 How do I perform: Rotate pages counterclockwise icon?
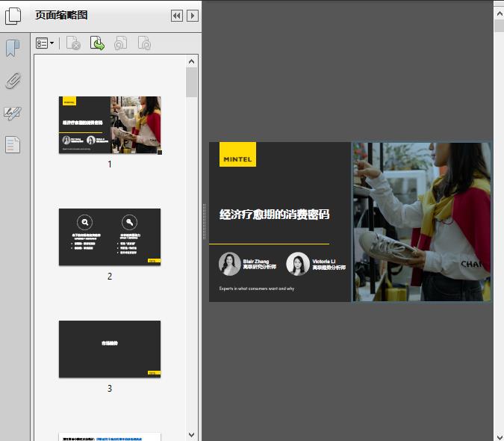click(x=121, y=43)
